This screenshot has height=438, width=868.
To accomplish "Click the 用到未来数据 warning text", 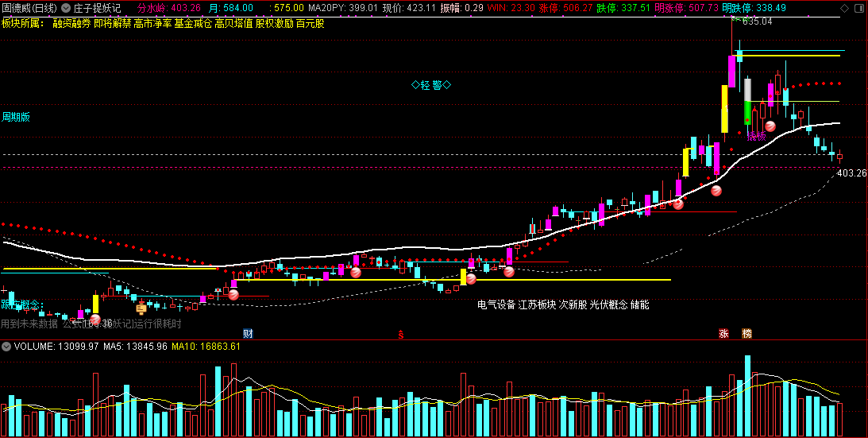I will pos(29,324).
